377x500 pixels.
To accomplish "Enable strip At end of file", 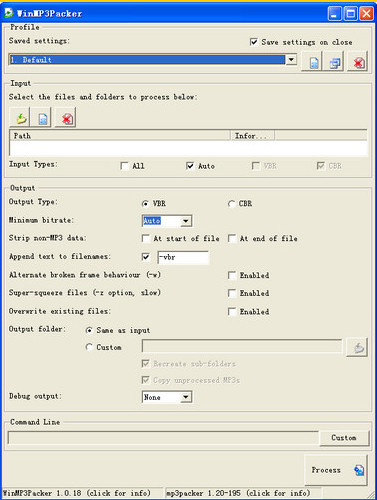I will coord(232,238).
